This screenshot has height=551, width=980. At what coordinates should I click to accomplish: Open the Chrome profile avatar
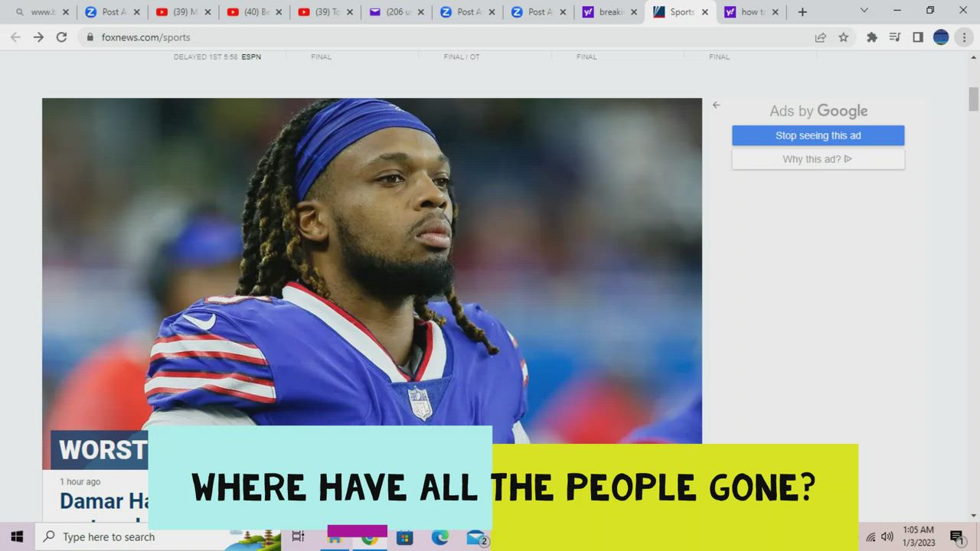pos(941,37)
